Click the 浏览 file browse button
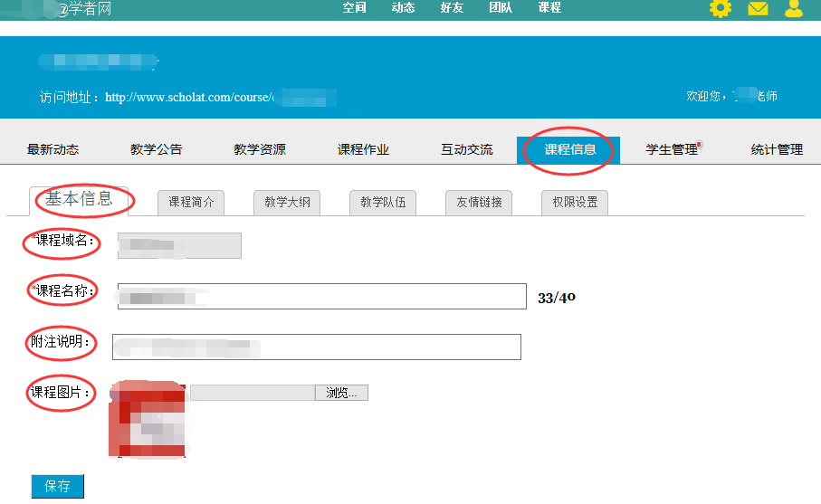This screenshot has height=504, width=821. [341, 393]
